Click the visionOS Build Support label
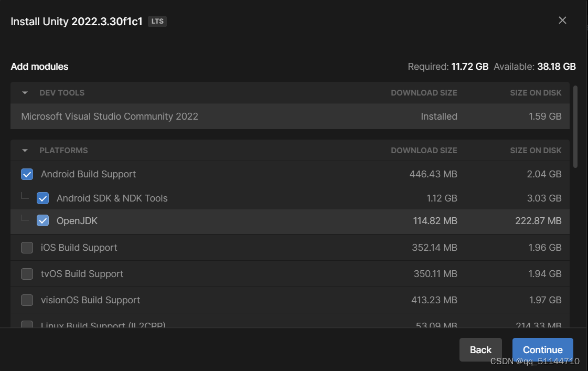This screenshot has width=588, height=371. point(90,300)
